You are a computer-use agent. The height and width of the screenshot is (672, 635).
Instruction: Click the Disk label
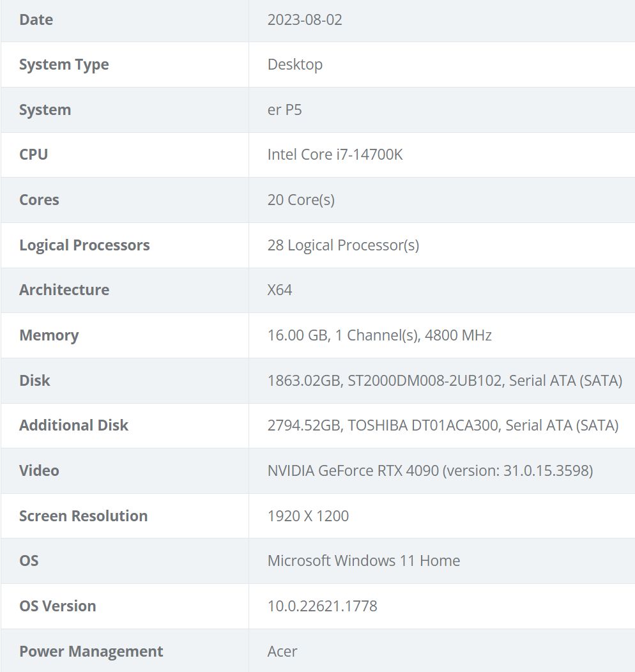coord(34,381)
